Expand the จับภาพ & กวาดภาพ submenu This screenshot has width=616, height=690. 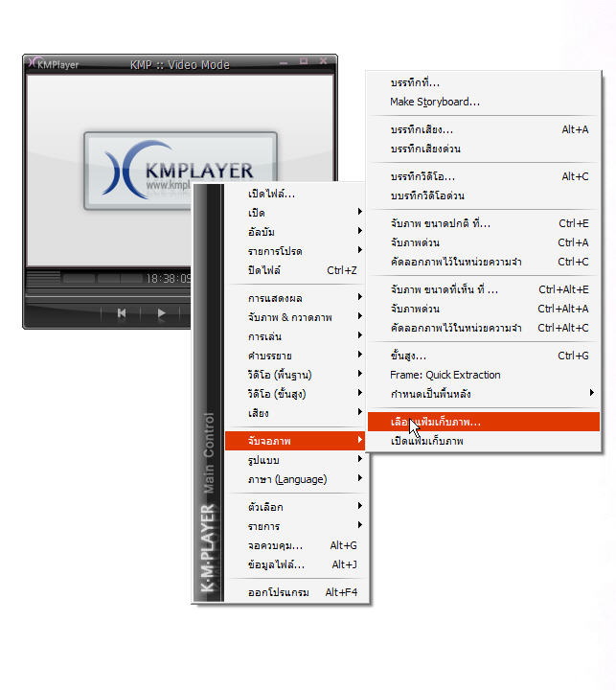295,317
